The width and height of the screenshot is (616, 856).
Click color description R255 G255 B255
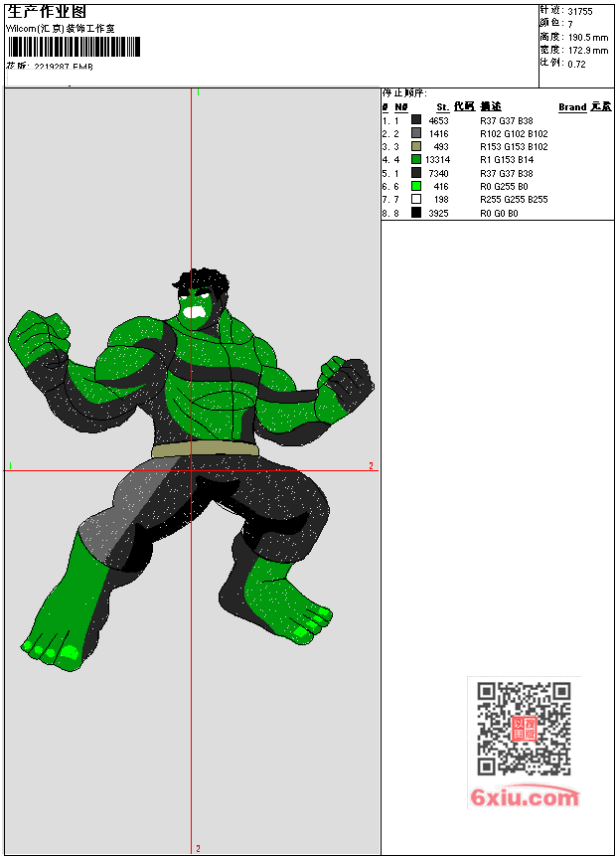[514, 200]
